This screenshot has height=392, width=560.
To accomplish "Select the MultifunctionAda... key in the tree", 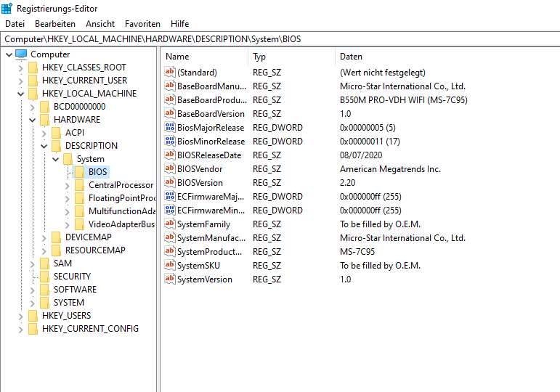I will [x=121, y=211].
